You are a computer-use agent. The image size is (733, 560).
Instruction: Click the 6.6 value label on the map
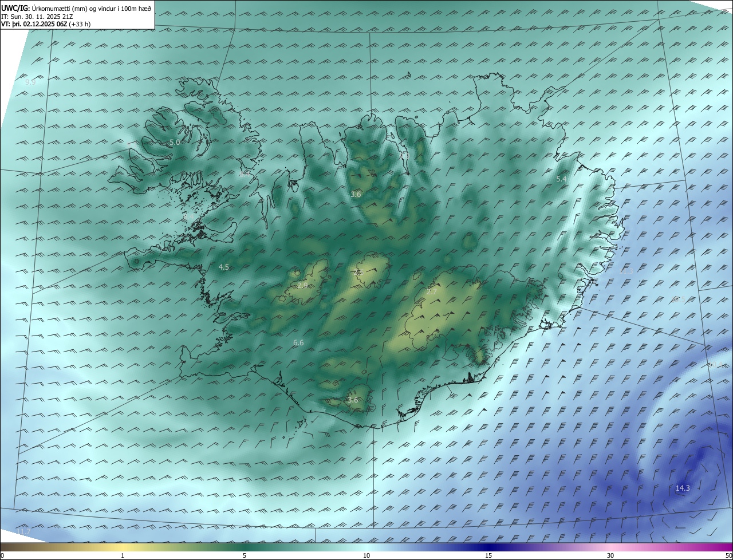click(x=298, y=343)
